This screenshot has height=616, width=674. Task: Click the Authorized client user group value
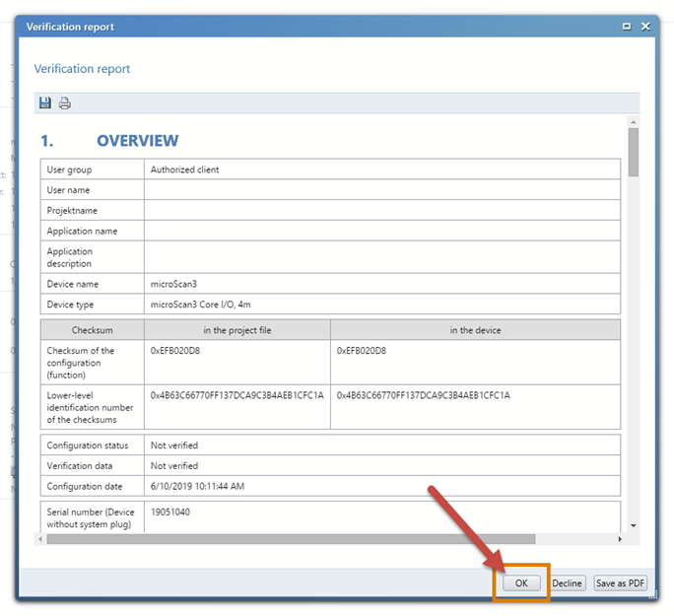185,170
